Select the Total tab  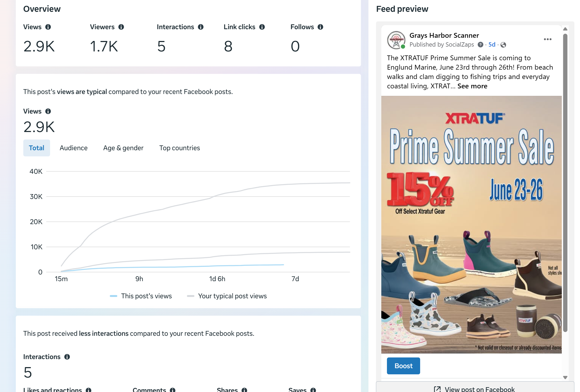click(37, 148)
